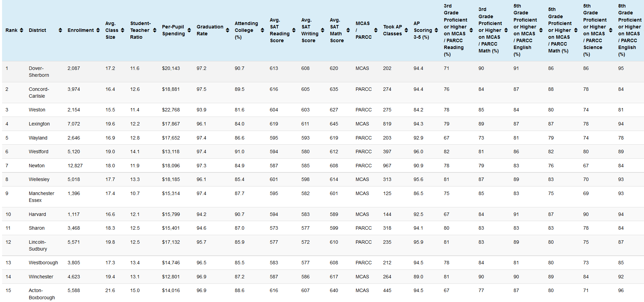This screenshot has width=644, height=302.
Task: Sort by Graduation Rate arrows
Action: 227,30
